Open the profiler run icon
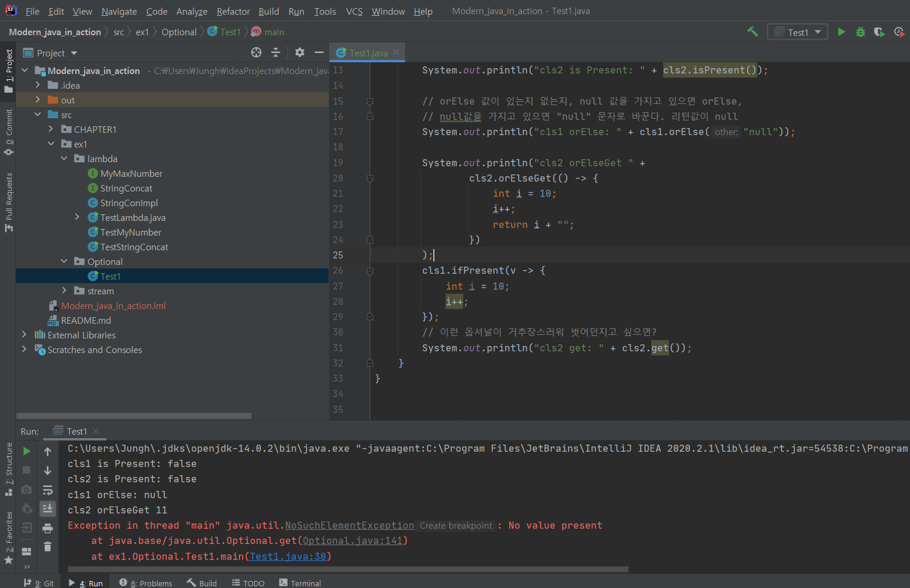 click(899, 32)
